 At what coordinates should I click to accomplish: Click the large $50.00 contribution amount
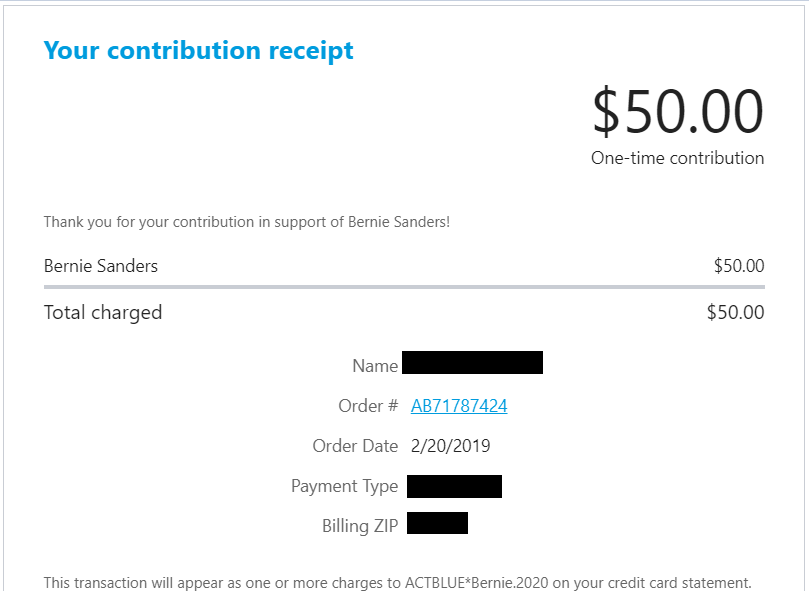tap(677, 111)
